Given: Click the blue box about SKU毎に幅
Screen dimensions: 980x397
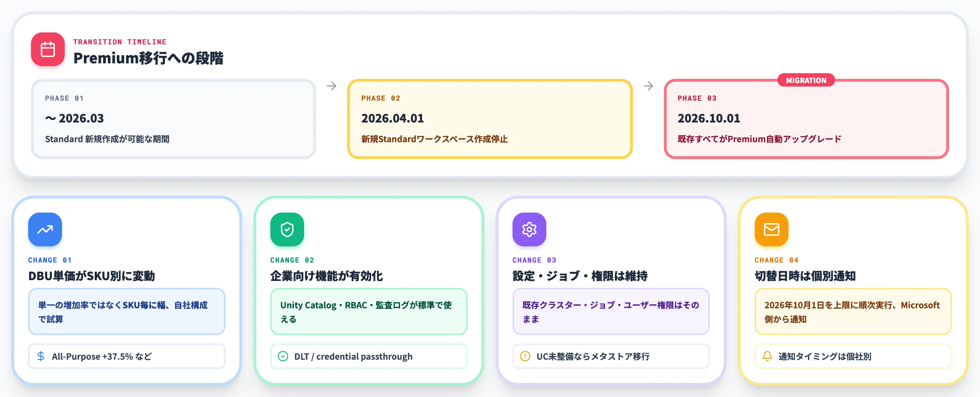Looking at the screenshot, I should pos(127,311).
